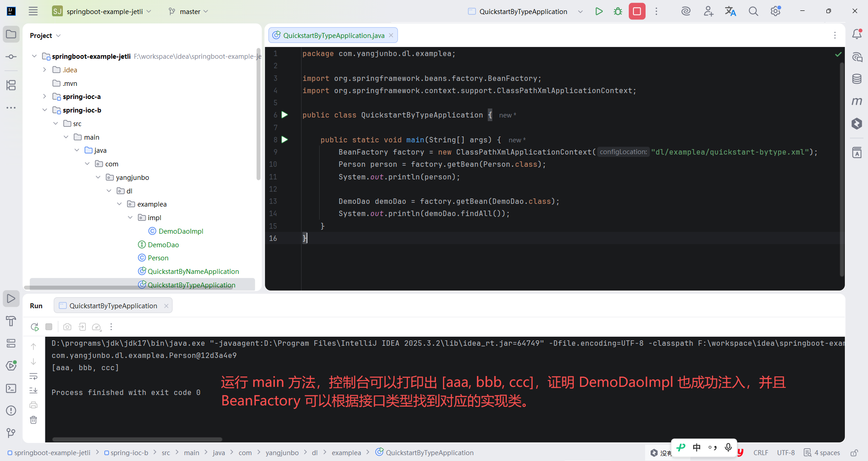Open the main menu hamburger icon

[33, 11]
